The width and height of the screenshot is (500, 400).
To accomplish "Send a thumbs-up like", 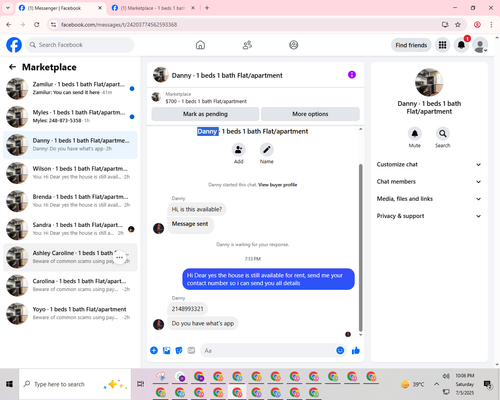I will pos(356,350).
